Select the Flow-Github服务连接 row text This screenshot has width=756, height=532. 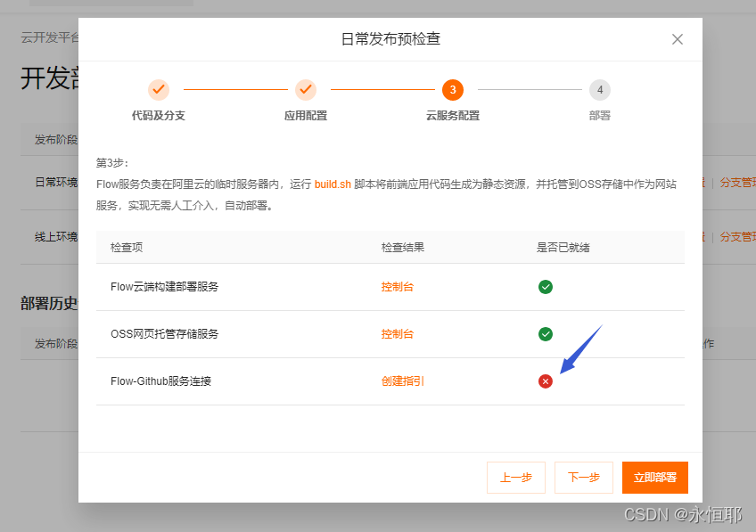coord(161,381)
